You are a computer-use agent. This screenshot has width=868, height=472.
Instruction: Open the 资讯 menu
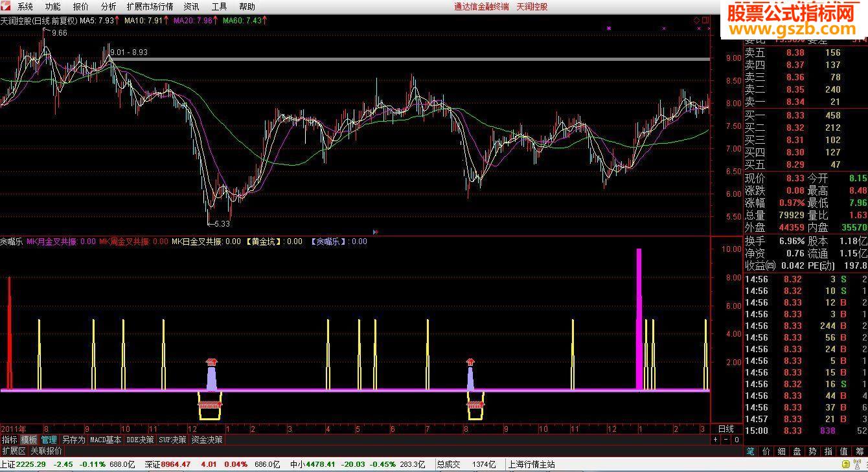[x=191, y=6]
